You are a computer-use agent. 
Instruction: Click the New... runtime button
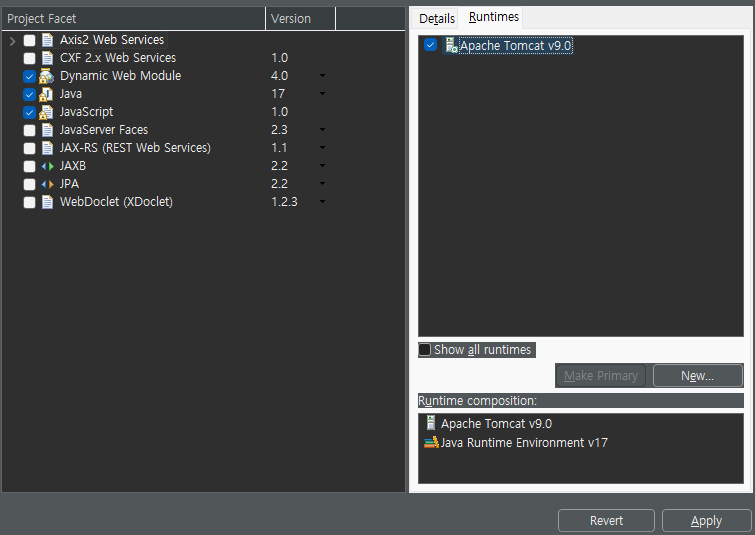[697, 376]
